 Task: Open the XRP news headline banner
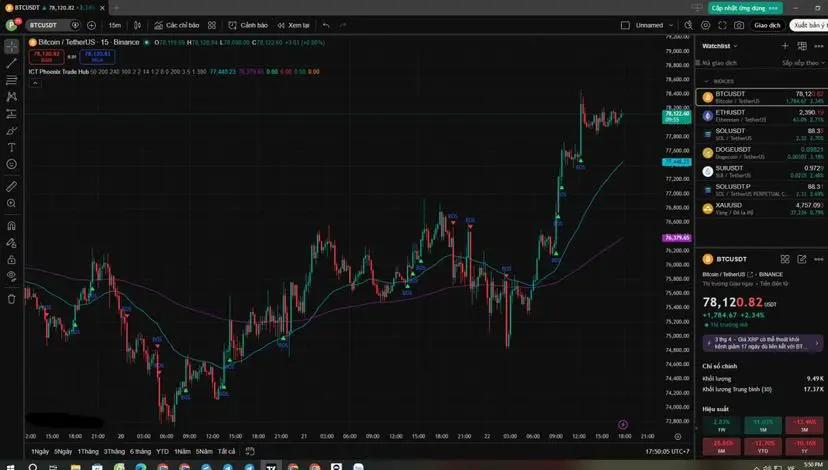tap(763, 343)
